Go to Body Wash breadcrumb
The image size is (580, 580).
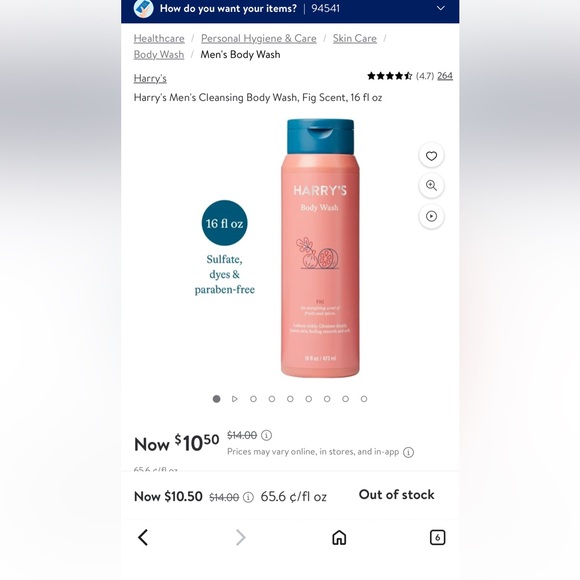(x=159, y=55)
